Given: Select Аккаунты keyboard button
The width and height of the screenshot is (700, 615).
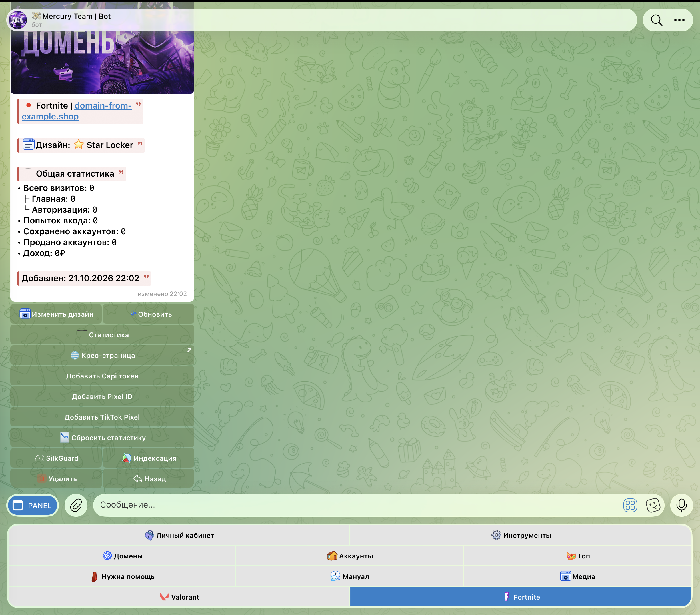Looking at the screenshot, I should click(350, 555).
